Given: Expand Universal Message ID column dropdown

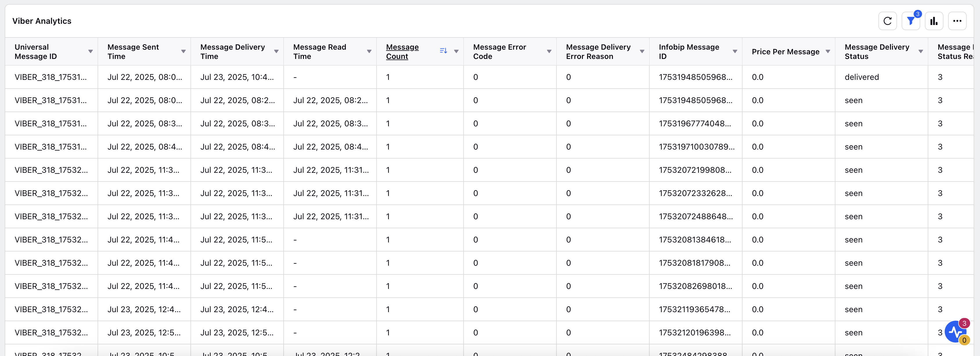Looking at the screenshot, I should pos(91,51).
